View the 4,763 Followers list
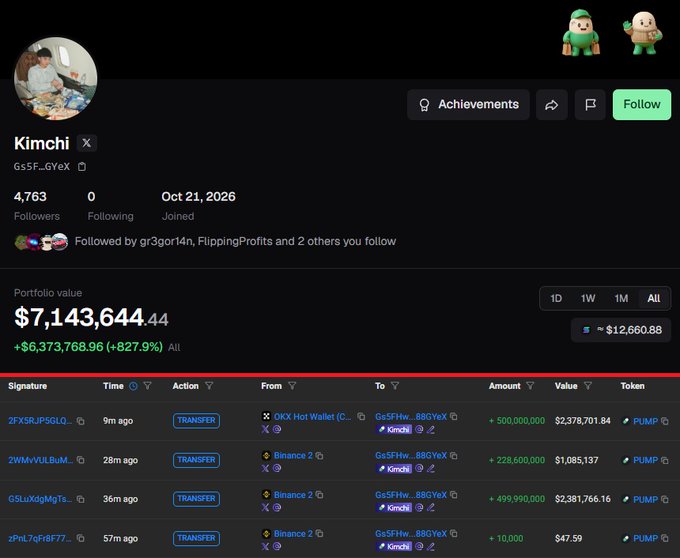 click(x=36, y=206)
